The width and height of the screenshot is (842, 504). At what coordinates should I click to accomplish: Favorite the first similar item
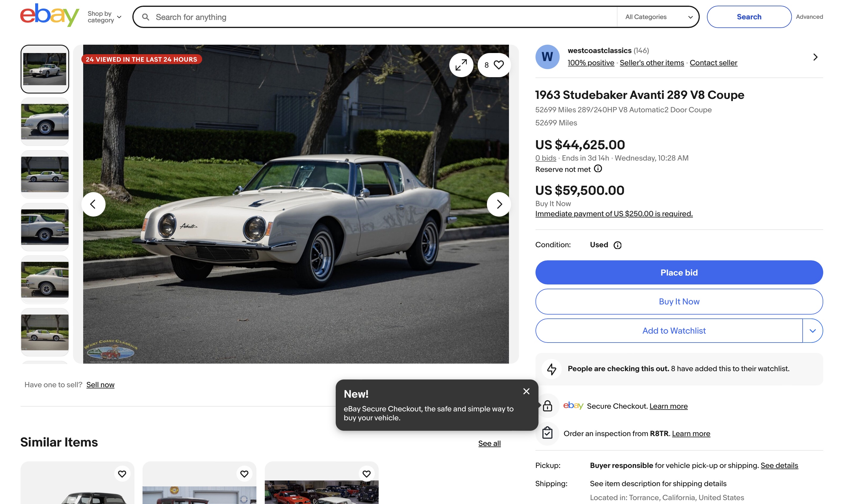122,473
